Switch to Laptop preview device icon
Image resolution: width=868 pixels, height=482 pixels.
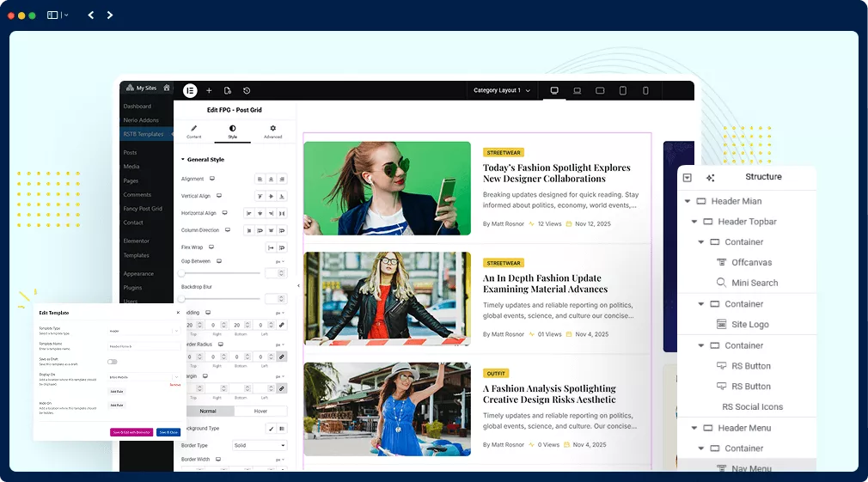click(x=577, y=91)
